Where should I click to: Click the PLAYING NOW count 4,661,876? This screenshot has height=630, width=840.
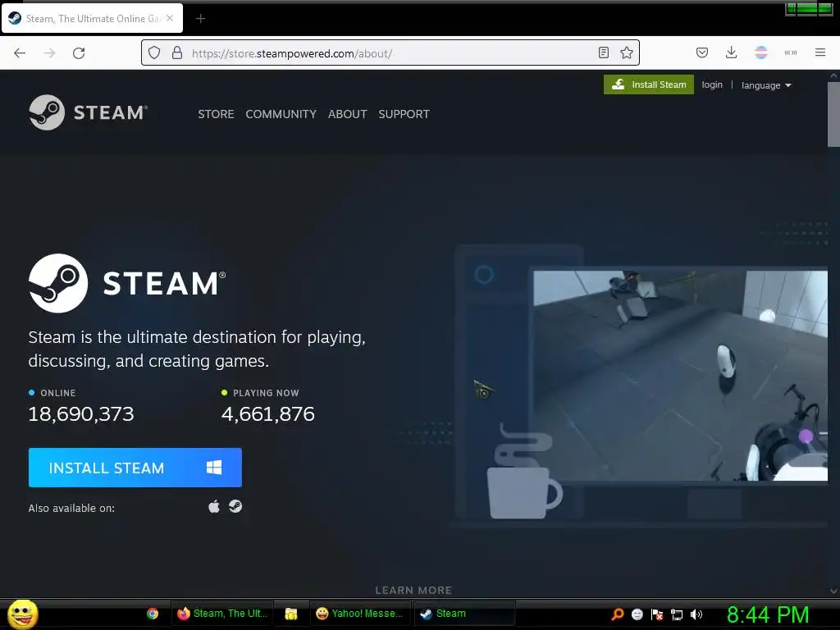(268, 413)
